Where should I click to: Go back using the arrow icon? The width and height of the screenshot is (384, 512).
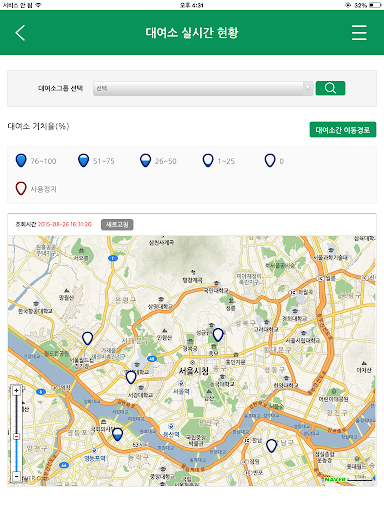pyautogui.click(x=20, y=33)
